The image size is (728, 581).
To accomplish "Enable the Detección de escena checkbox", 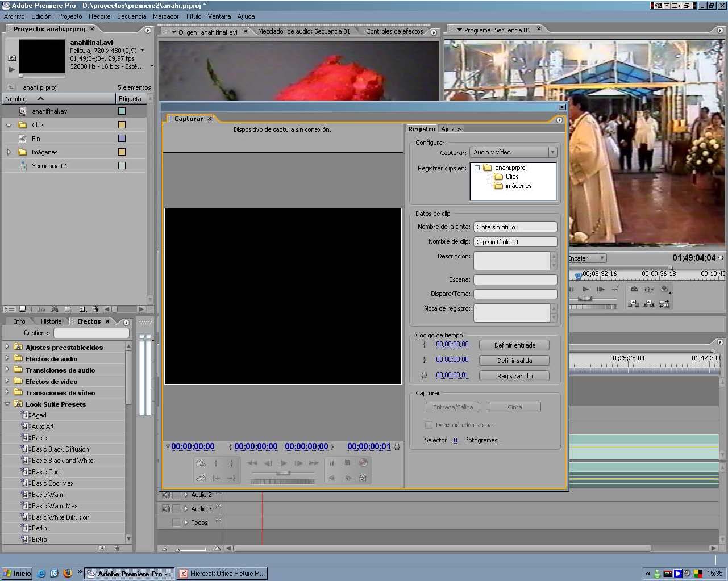I will [429, 425].
